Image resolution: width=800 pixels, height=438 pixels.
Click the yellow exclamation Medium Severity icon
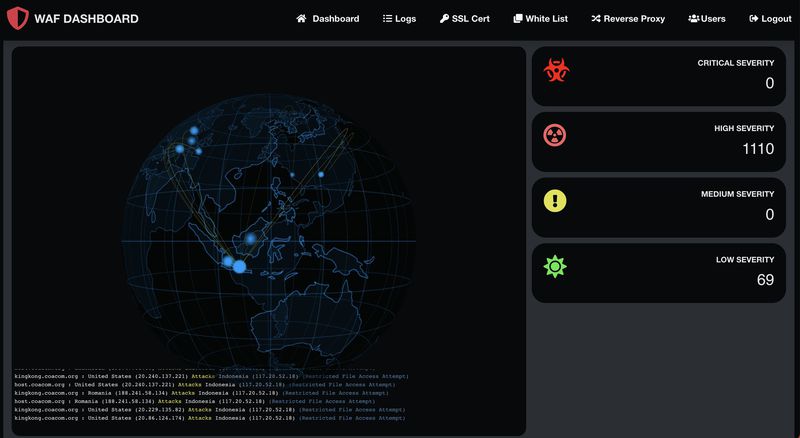point(555,201)
